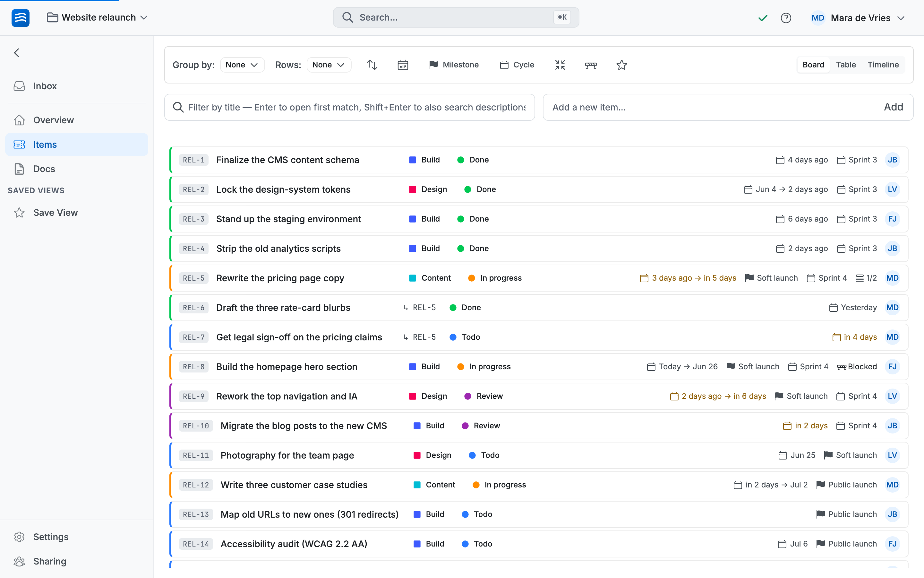Open item Finalize the CMS content schema

pos(287,160)
